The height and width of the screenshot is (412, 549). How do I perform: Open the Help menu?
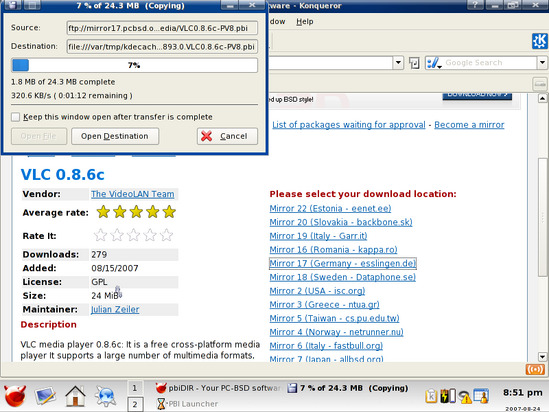pos(305,22)
